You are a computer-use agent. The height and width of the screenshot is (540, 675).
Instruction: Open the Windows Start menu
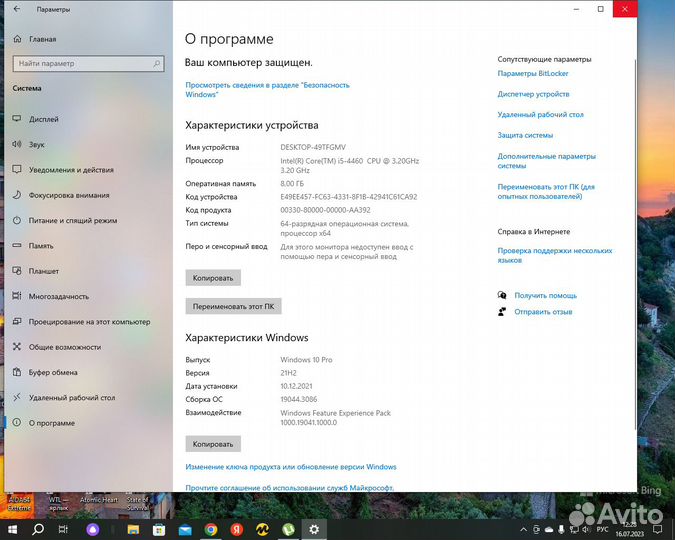coord(12,529)
